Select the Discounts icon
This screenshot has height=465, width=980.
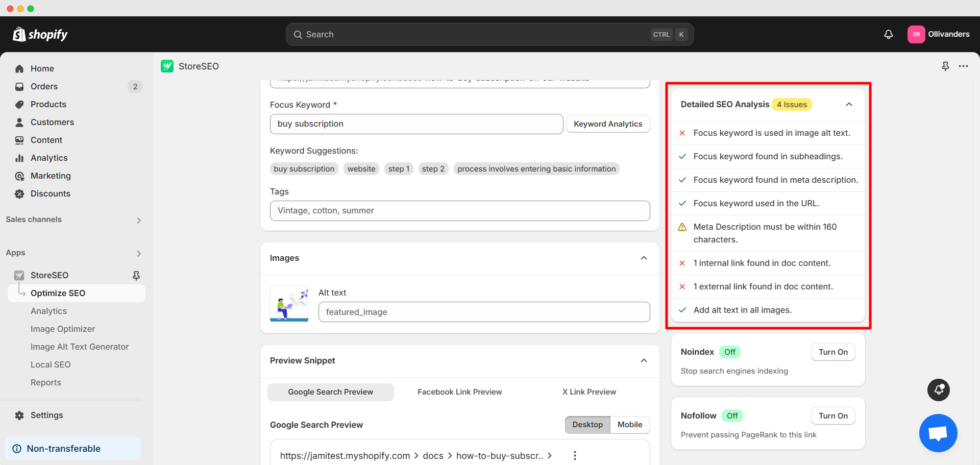[19, 193]
